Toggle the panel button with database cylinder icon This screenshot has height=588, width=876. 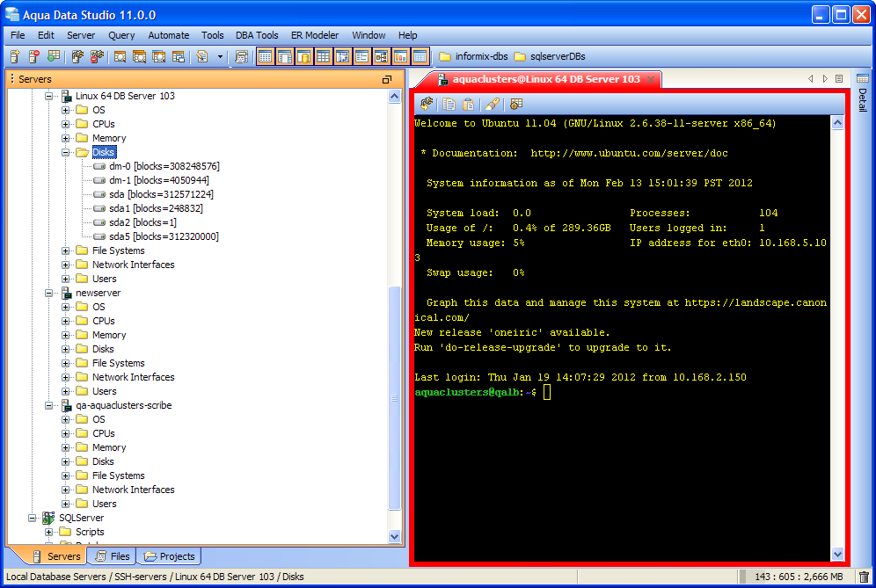tap(304, 56)
